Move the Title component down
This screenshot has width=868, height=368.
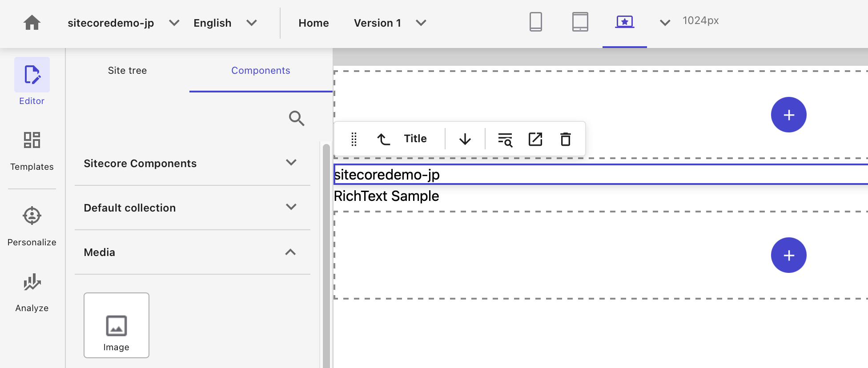click(x=465, y=139)
